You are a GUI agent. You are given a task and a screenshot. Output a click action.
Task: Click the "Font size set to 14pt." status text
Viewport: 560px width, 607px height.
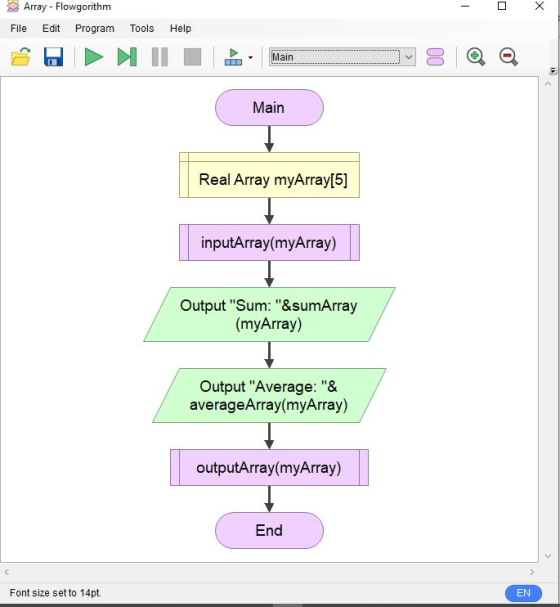55,593
